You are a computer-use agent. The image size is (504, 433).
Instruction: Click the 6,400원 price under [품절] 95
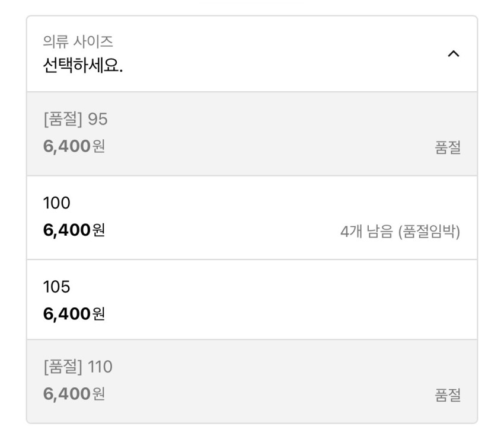(74, 146)
